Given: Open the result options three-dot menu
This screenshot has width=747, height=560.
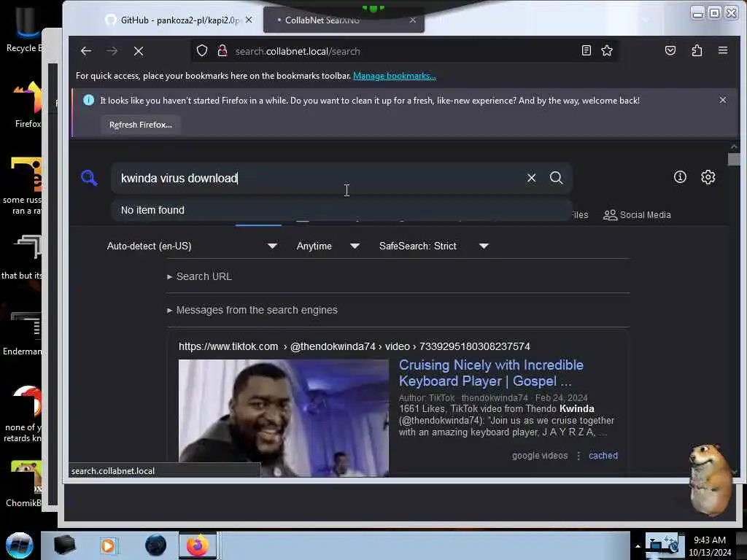Looking at the screenshot, I should pyautogui.click(x=578, y=456).
